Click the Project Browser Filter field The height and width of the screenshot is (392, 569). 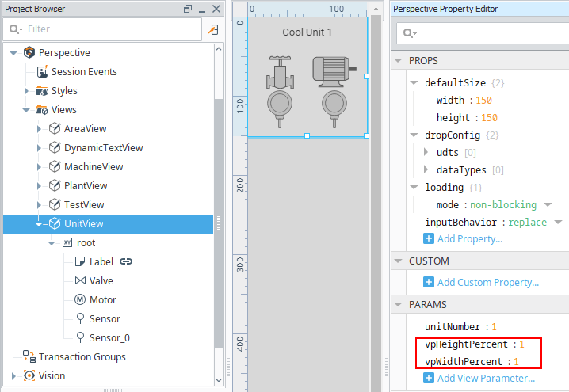click(x=102, y=29)
